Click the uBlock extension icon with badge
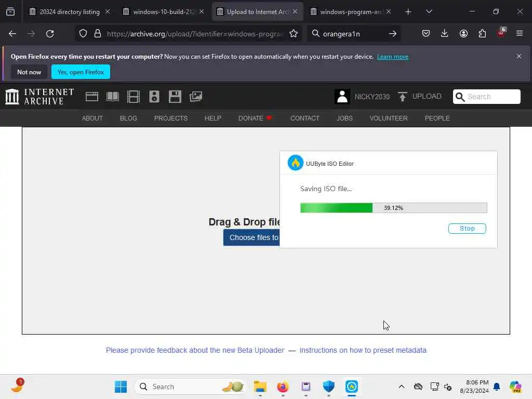The width and height of the screenshot is (532, 399). (x=501, y=33)
